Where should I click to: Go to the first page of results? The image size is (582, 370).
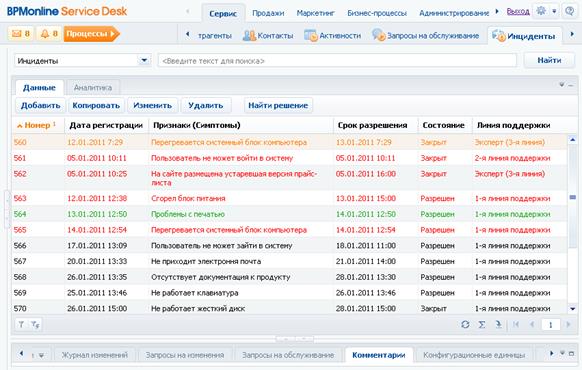[x=516, y=325]
